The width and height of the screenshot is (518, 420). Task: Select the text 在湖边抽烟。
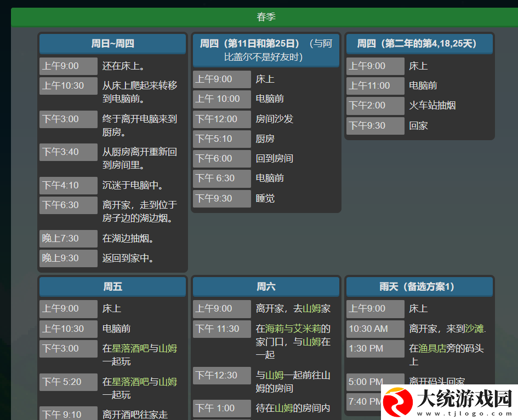point(128,238)
